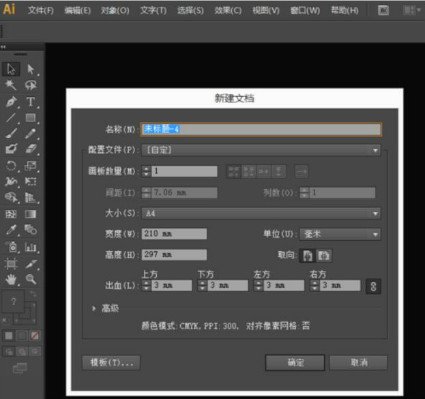Select the Magic Wand tool

11,85
